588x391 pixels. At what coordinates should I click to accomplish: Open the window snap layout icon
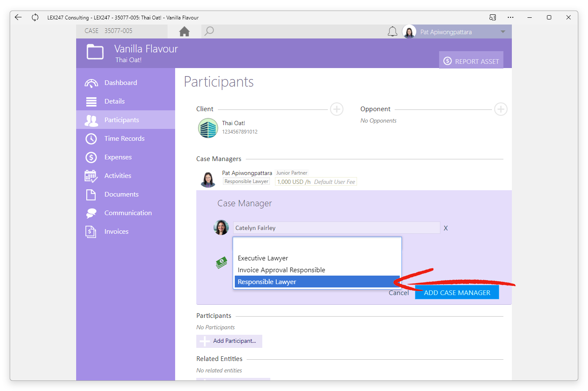point(492,17)
